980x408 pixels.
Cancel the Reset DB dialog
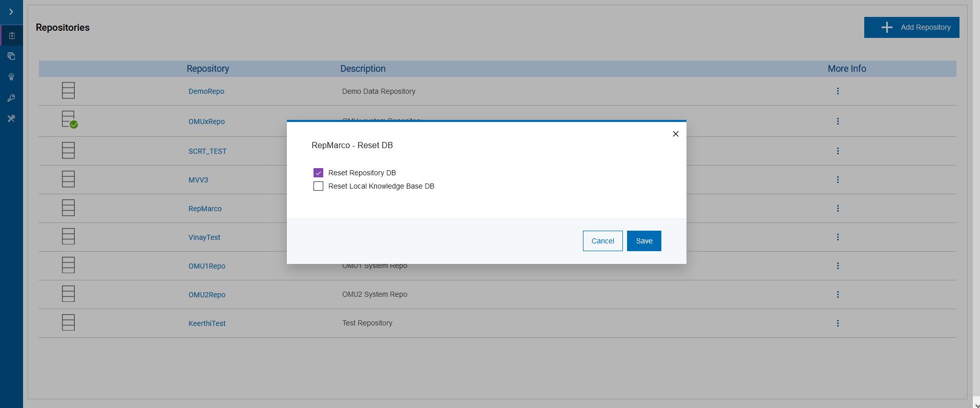click(602, 241)
